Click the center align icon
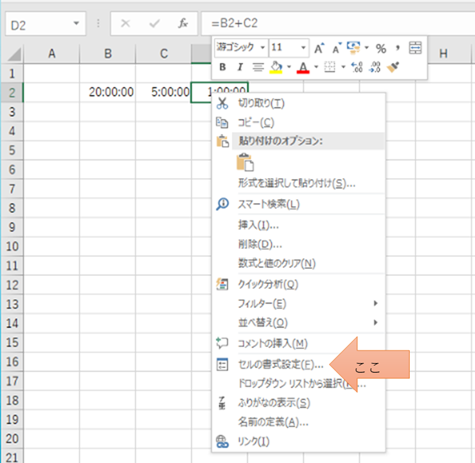 258,67
